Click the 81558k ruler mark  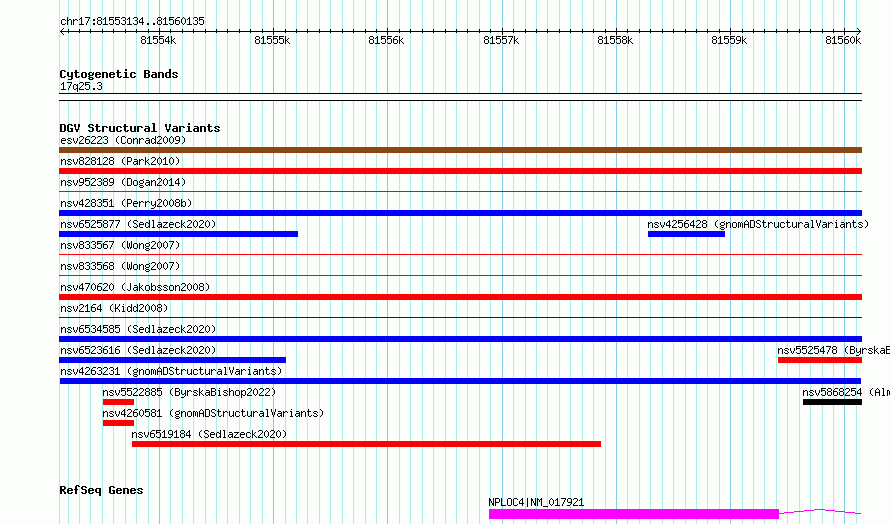(615, 40)
